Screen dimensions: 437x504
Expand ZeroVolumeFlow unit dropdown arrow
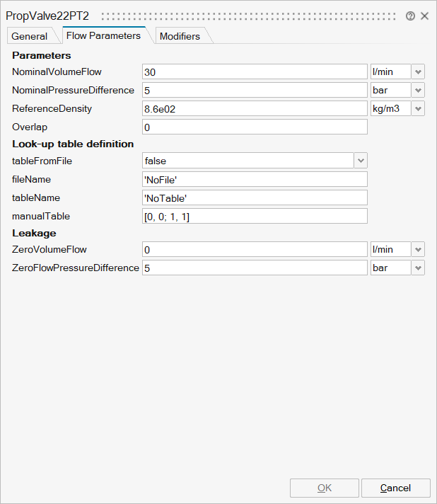tap(418, 249)
